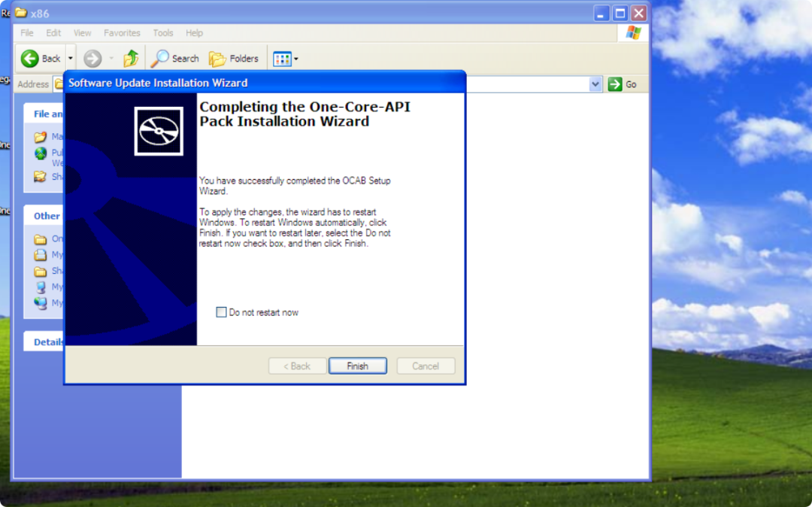This screenshot has width=812, height=507.
Task: Click the green Back arrow icon
Action: pyautogui.click(x=30, y=59)
